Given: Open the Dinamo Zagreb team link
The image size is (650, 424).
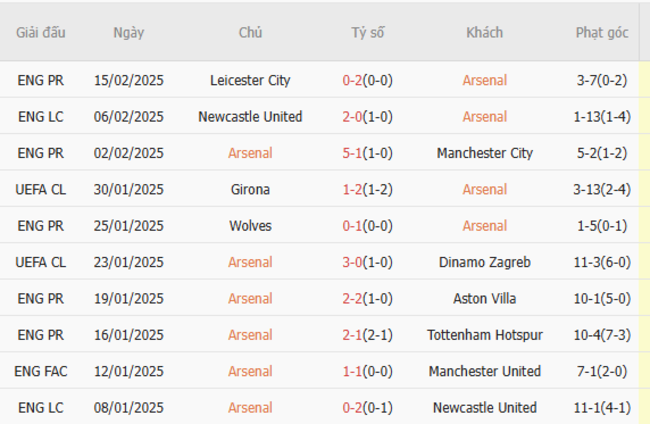Looking at the screenshot, I should click(x=484, y=262).
